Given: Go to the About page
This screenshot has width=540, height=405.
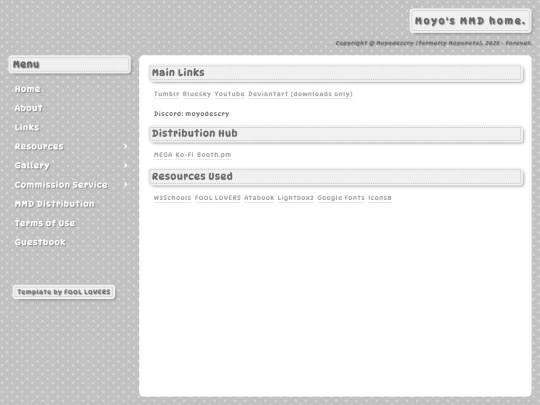Looking at the screenshot, I should tap(29, 108).
